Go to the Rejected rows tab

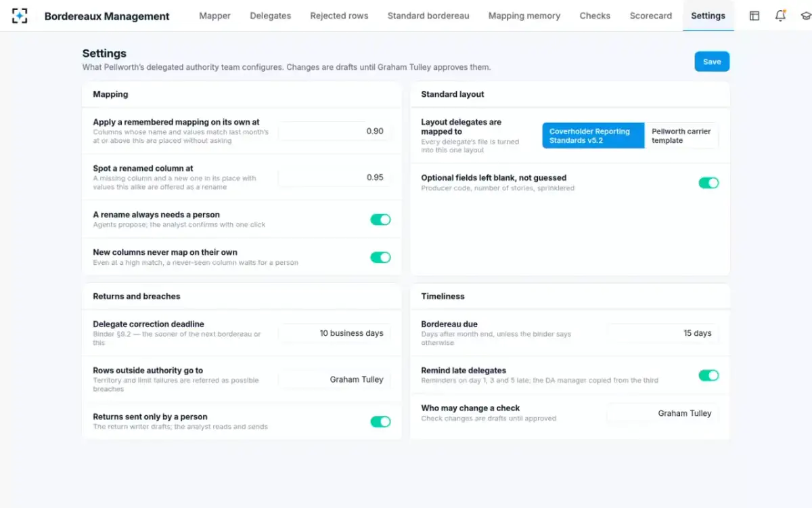click(x=339, y=16)
